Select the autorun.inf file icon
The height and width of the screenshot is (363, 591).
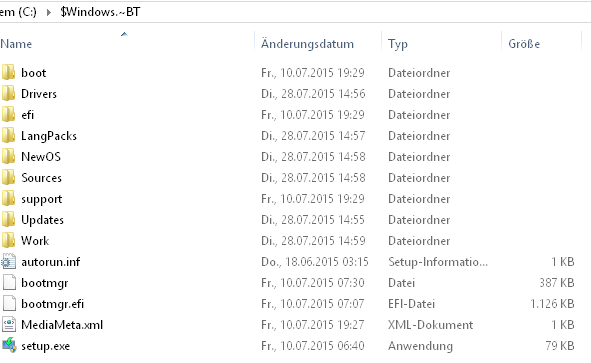pyautogui.click(x=8, y=261)
